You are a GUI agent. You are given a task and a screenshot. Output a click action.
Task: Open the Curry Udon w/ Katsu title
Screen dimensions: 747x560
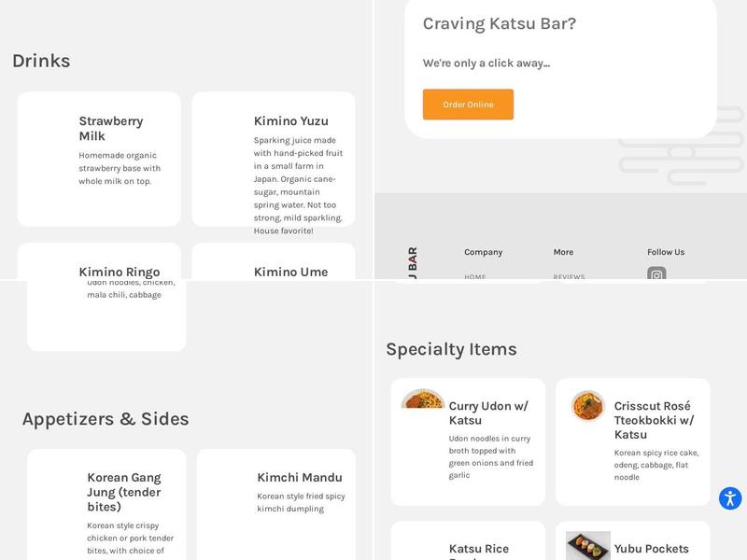point(488,413)
